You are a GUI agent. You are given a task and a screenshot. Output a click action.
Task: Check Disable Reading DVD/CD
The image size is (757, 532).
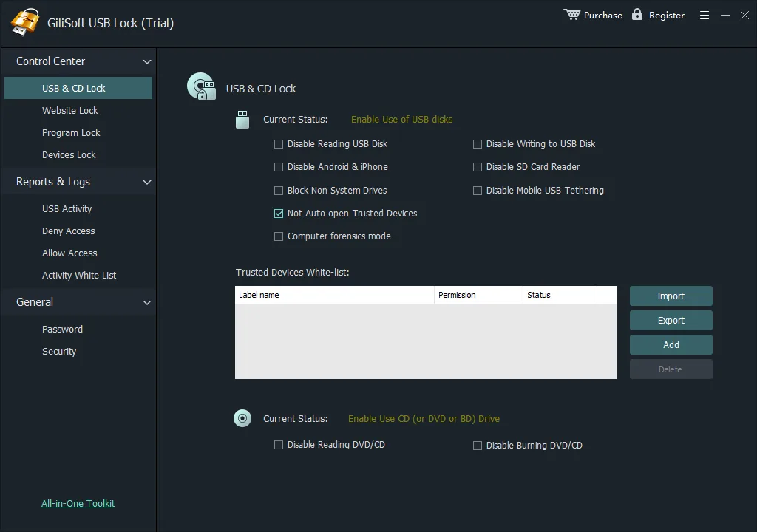[x=279, y=445]
